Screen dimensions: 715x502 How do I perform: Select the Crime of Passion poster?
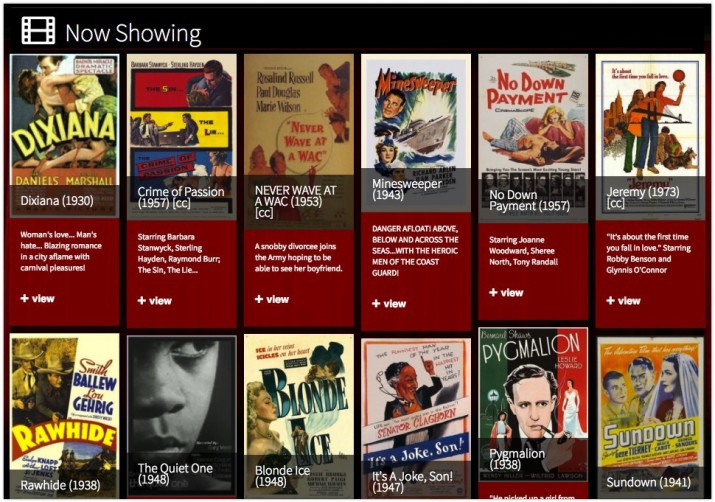pyautogui.click(x=181, y=118)
